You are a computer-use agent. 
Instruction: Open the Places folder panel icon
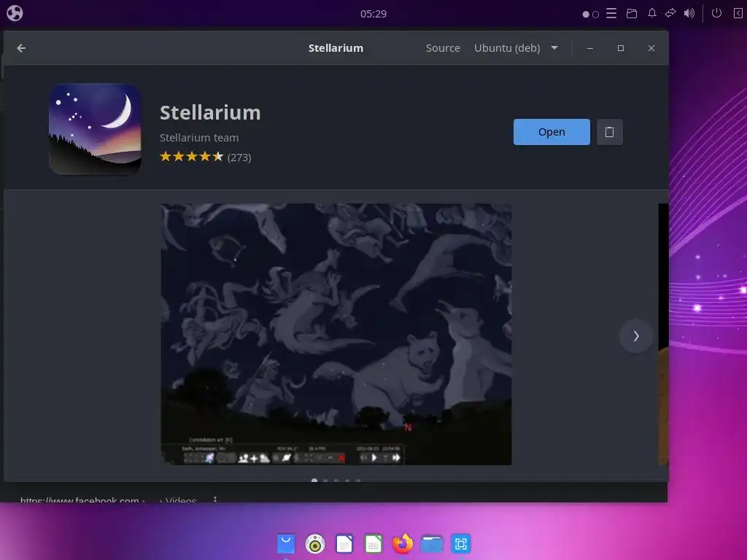pyautogui.click(x=632, y=13)
